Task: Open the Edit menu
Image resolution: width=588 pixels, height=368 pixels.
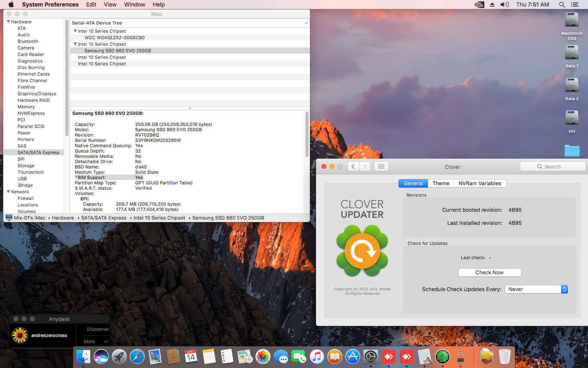Action: click(x=91, y=4)
